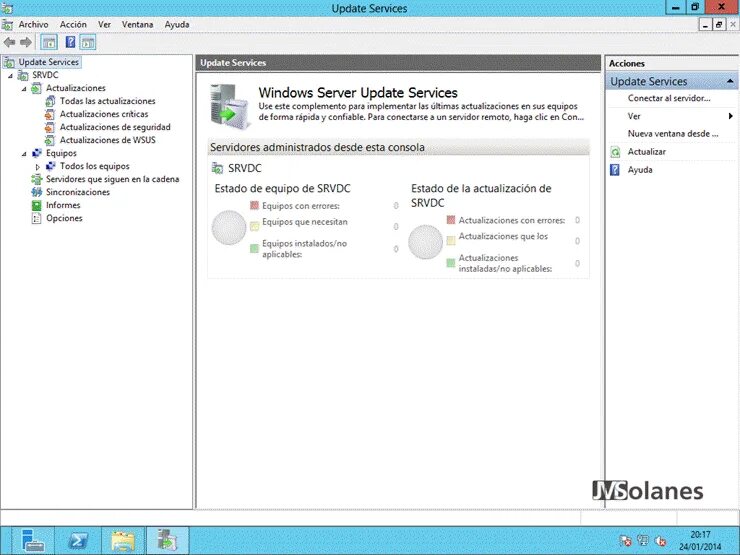
Task: Click the Ayuda icon in Acciones pane
Action: click(615, 170)
